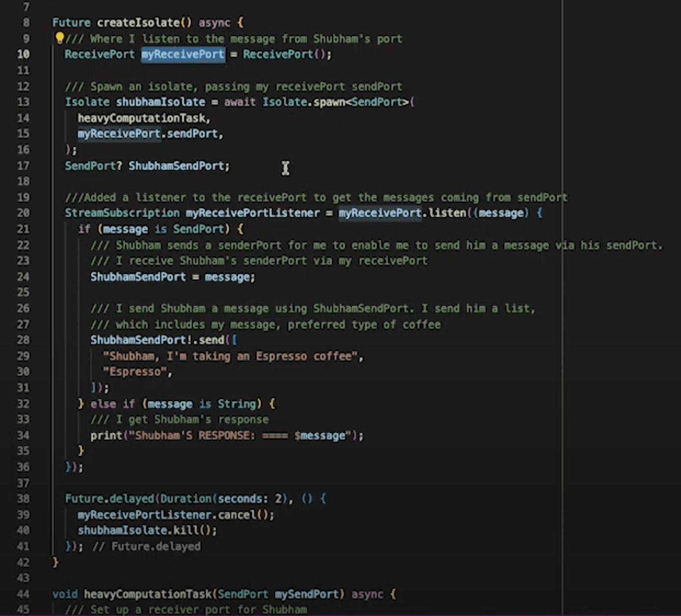Viewport: 681px width, 616px height.
Task: Click the send method call on line 28
Action: pos(211,340)
